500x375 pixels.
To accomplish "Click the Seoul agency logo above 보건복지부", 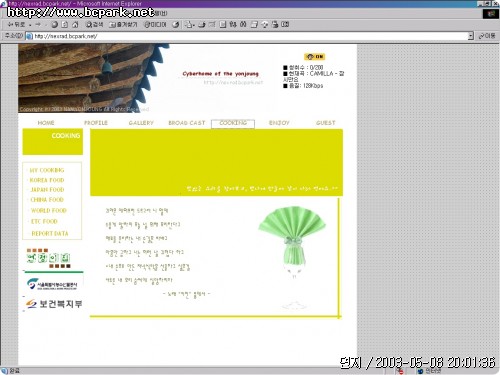I will pos(52,284).
